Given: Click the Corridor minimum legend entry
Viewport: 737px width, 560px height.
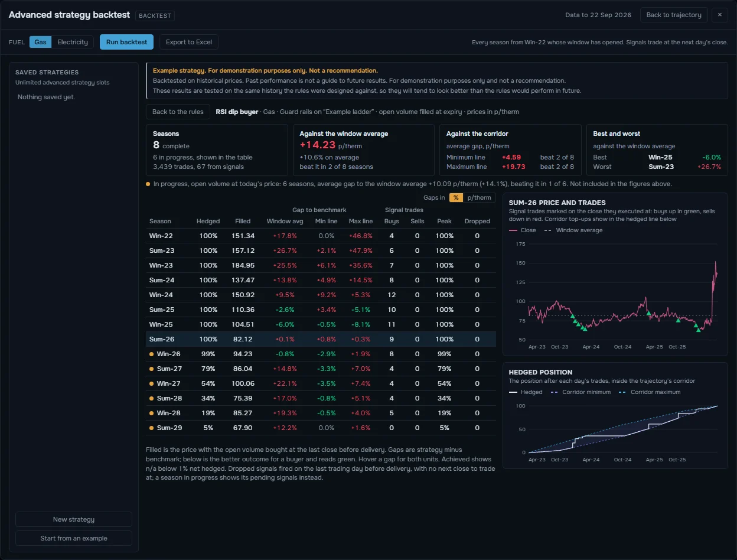Looking at the screenshot, I should [x=581, y=392].
